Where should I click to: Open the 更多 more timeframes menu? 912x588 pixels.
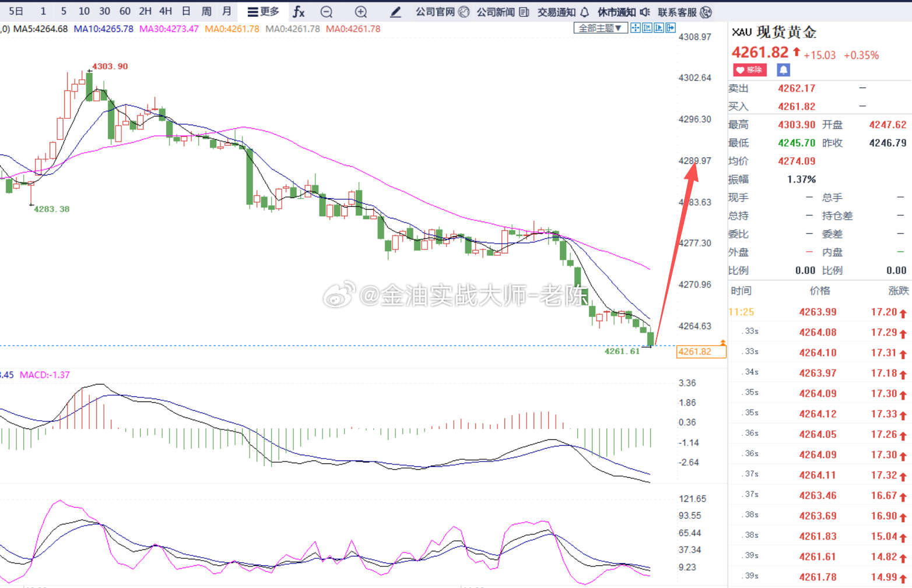264,12
